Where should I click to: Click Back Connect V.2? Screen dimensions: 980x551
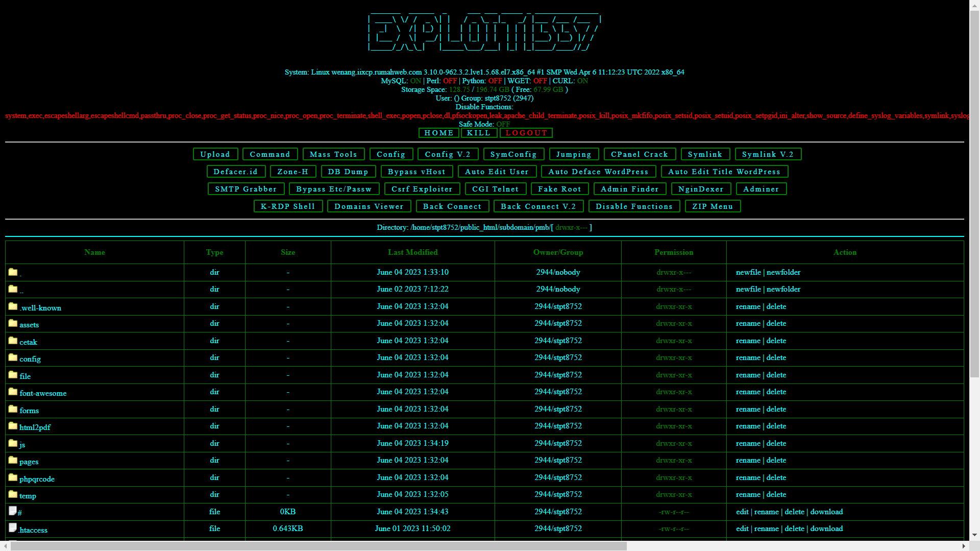tap(538, 206)
